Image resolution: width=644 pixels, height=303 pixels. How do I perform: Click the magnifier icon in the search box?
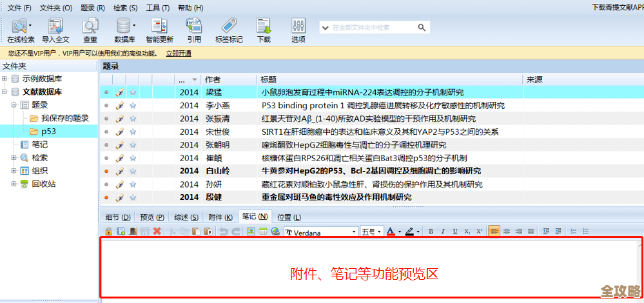point(422,28)
